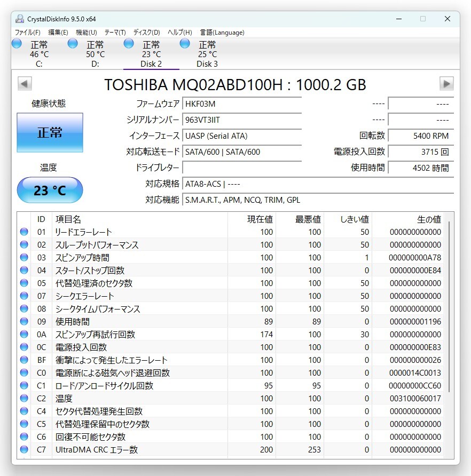Click the disk title TOSHIBA MQ02ABD100H
471x476 pixels.
click(x=235, y=85)
